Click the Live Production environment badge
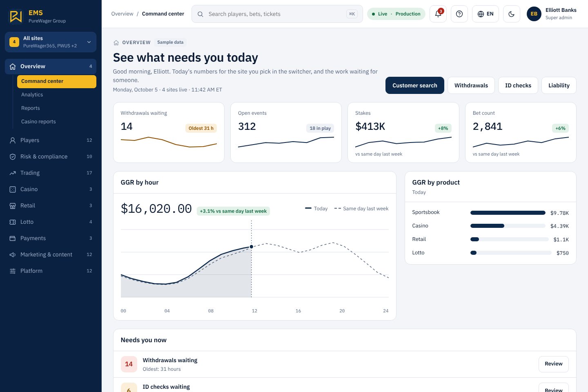588x392 pixels. (x=396, y=14)
